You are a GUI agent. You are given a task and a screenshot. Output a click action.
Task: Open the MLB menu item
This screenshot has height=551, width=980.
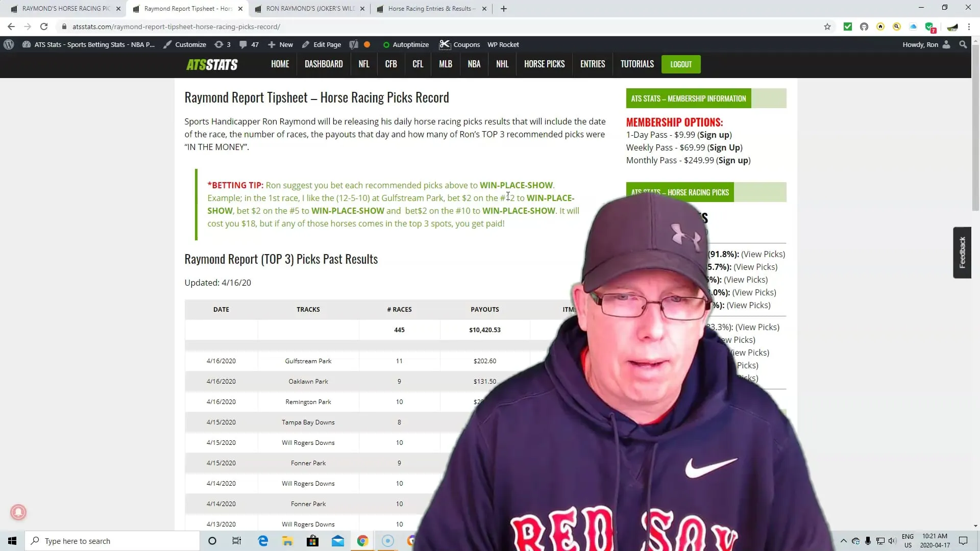click(446, 64)
